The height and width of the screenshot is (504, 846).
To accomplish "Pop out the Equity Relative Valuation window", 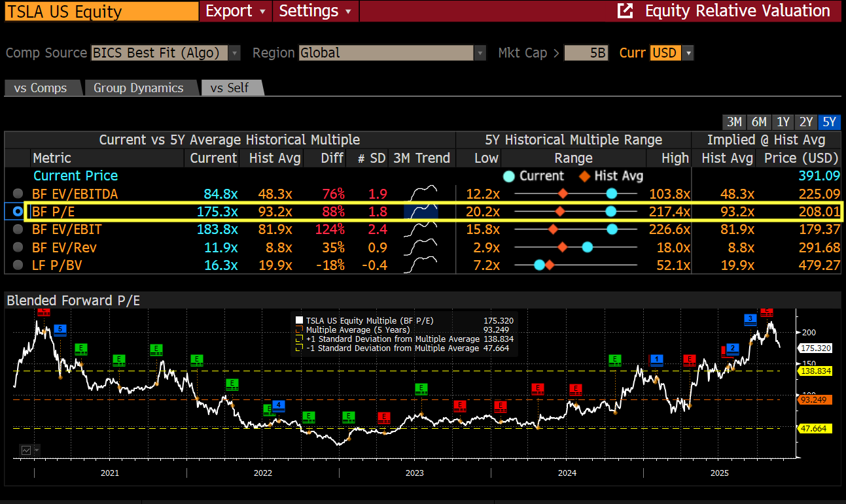I will [x=626, y=11].
